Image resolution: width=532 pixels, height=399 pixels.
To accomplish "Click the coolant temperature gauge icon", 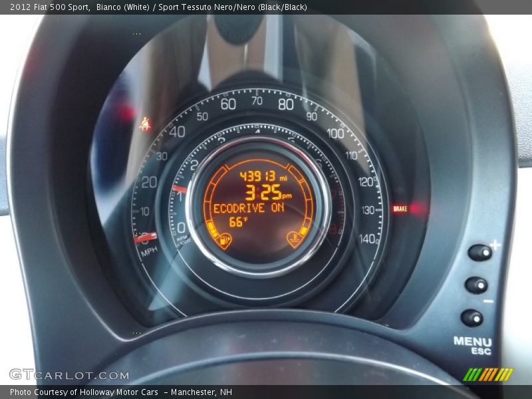I will pyautogui.click(x=293, y=237).
